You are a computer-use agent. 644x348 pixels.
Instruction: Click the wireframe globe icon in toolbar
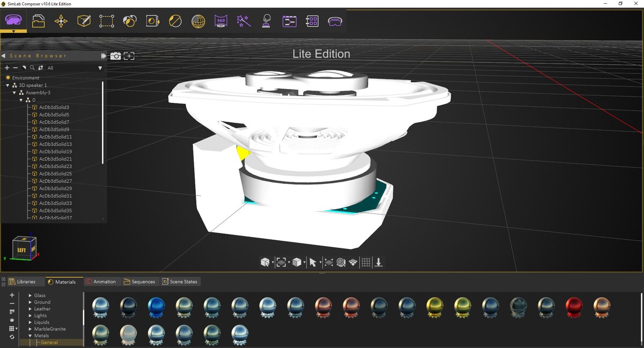click(198, 21)
